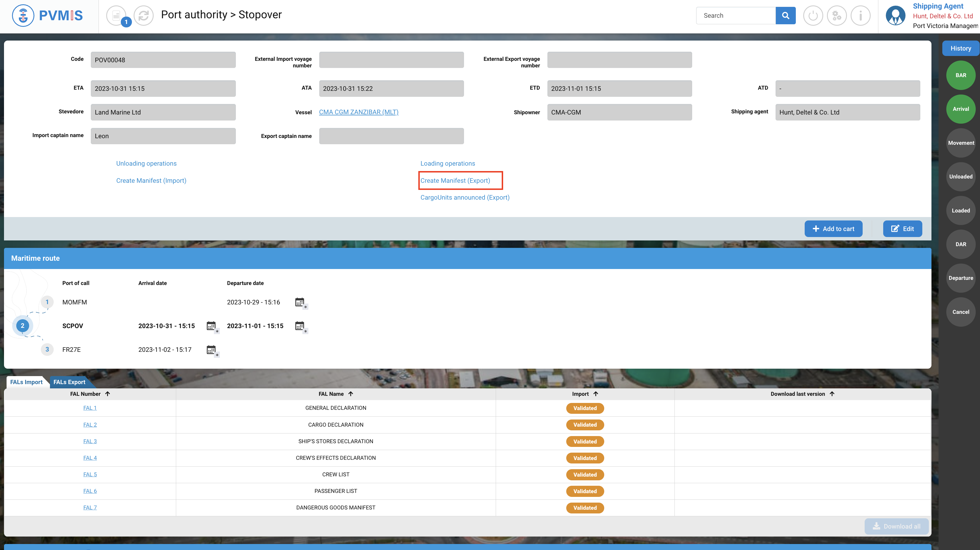Open Create Manifest (Export) link
The image size is (980, 550).
point(455,180)
